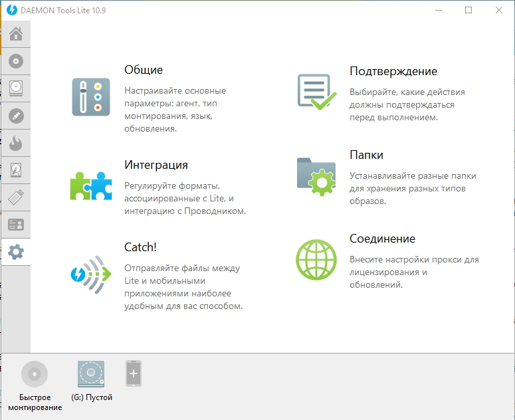Click the text 'Настраивайте основные параметры'
Image resolution: width=515 pixels, height=420 pixels.
click(x=175, y=97)
